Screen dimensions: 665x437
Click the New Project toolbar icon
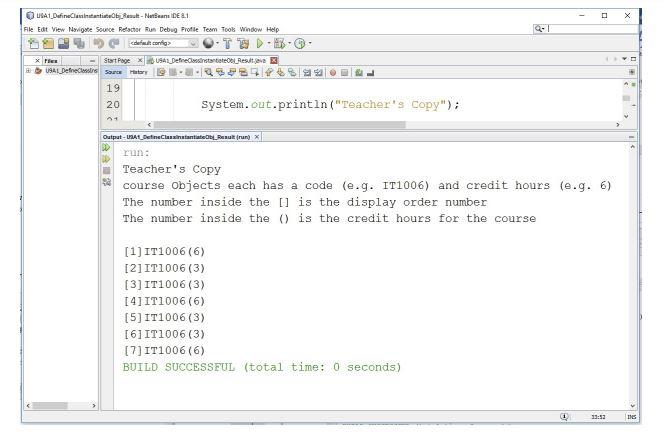pos(48,43)
